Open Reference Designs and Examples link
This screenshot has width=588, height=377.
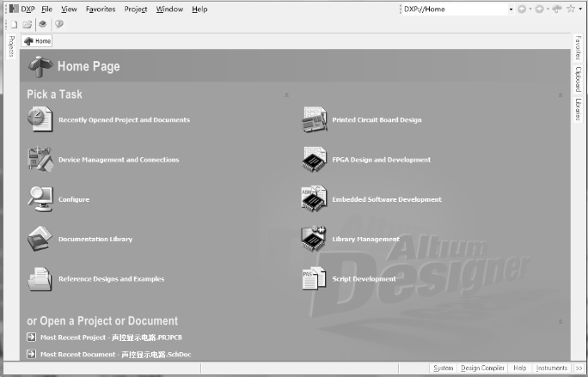click(112, 279)
